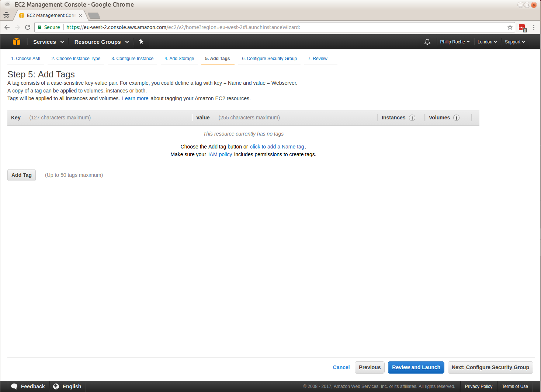Click the Value column header
Image resolution: width=541 pixels, height=392 pixels.
[x=203, y=118]
